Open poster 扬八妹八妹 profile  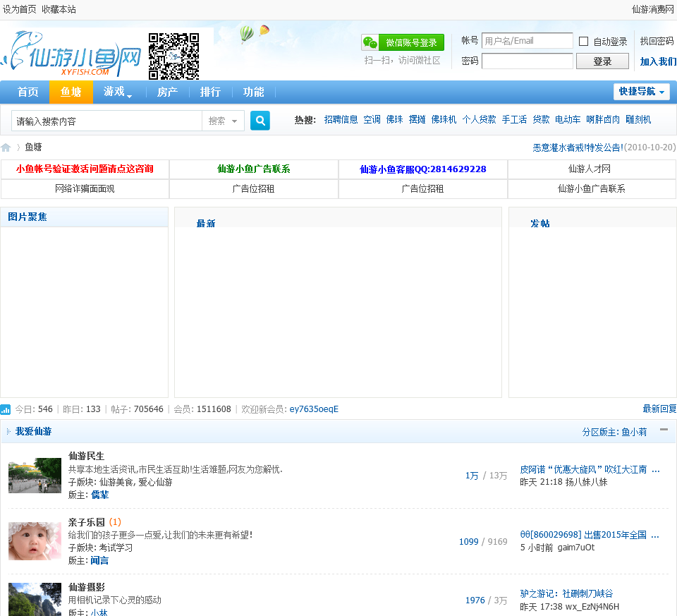point(586,482)
